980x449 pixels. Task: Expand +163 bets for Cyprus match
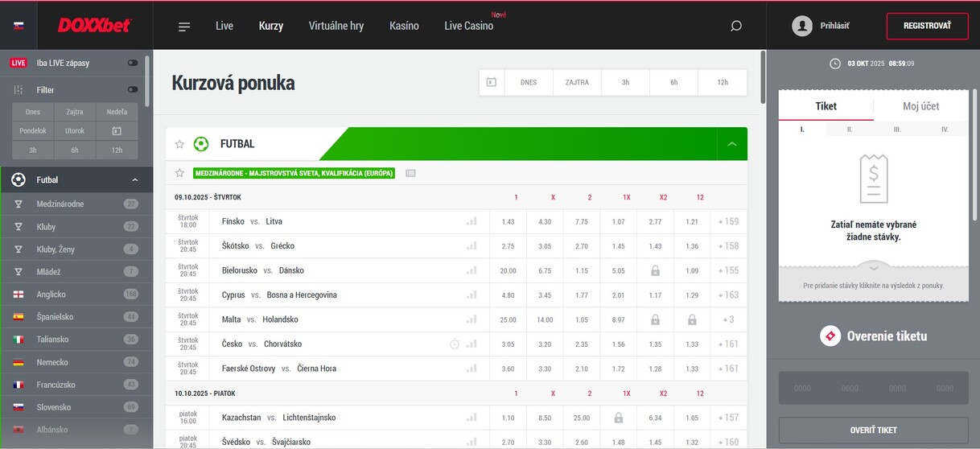[x=729, y=295]
